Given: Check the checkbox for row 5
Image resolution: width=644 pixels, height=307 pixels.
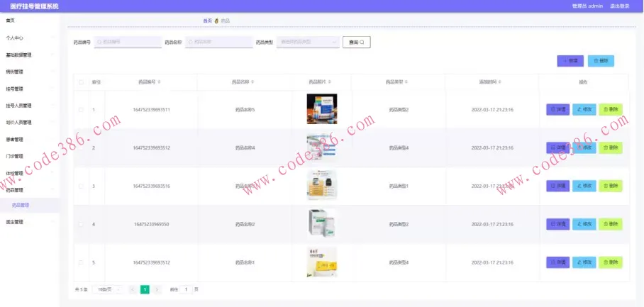Looking at the screenshot, I should tap(81, 262).
